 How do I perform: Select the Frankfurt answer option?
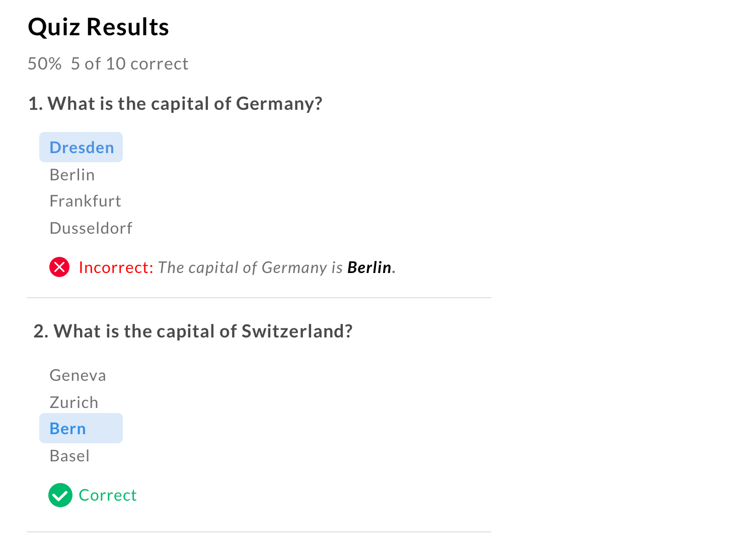pyautogui.click(x=85, y=201)
